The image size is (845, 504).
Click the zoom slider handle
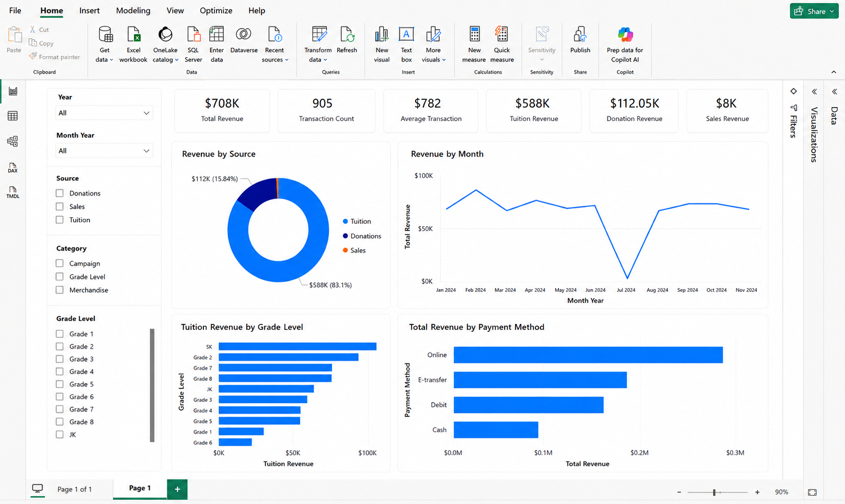[714, 492]
